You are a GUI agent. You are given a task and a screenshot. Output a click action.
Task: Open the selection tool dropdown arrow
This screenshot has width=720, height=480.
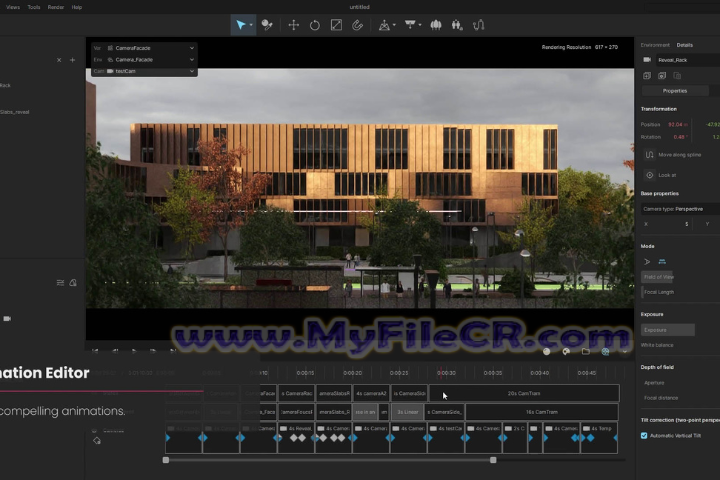point(251,25)
